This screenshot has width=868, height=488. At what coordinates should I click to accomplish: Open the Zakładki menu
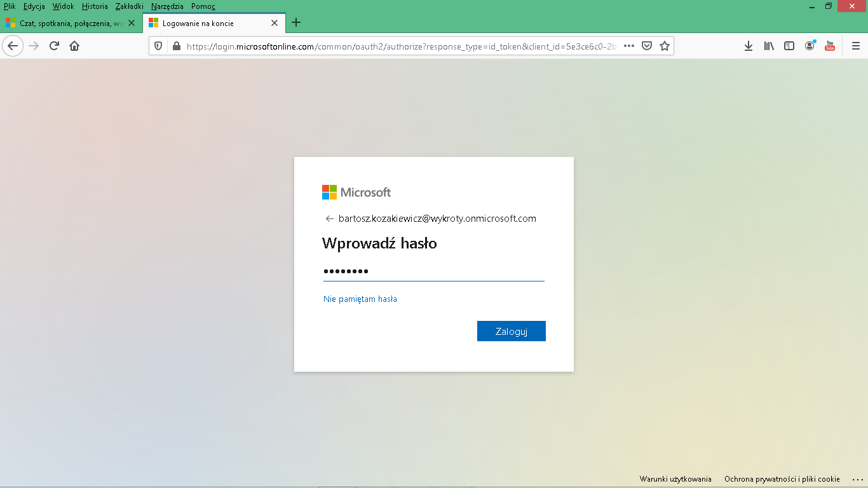tap(129, 6)
